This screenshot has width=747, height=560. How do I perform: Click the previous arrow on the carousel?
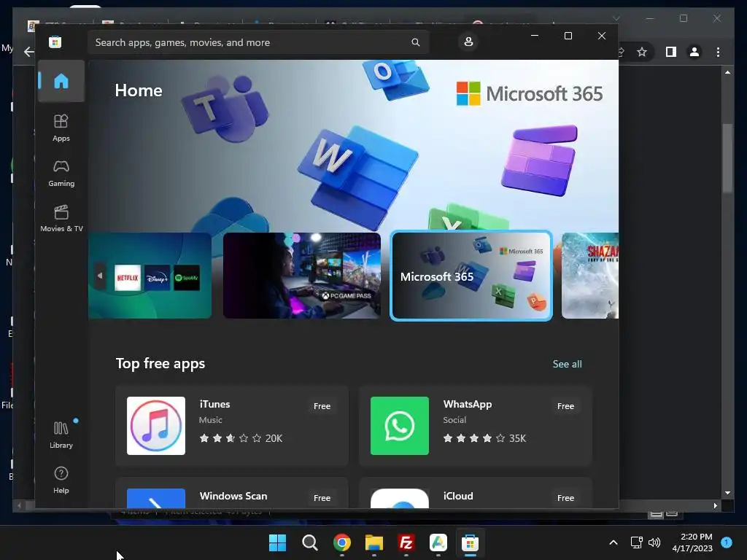(99, 275)
